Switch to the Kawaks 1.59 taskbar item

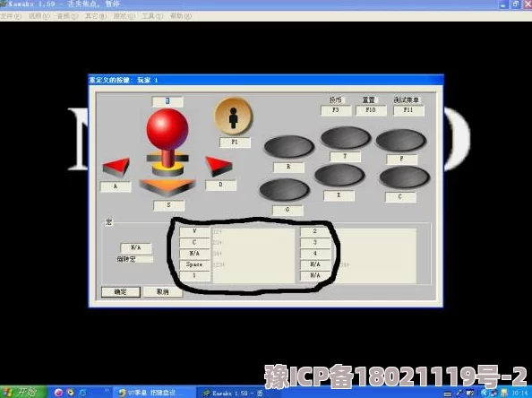(x=238, y=393)
